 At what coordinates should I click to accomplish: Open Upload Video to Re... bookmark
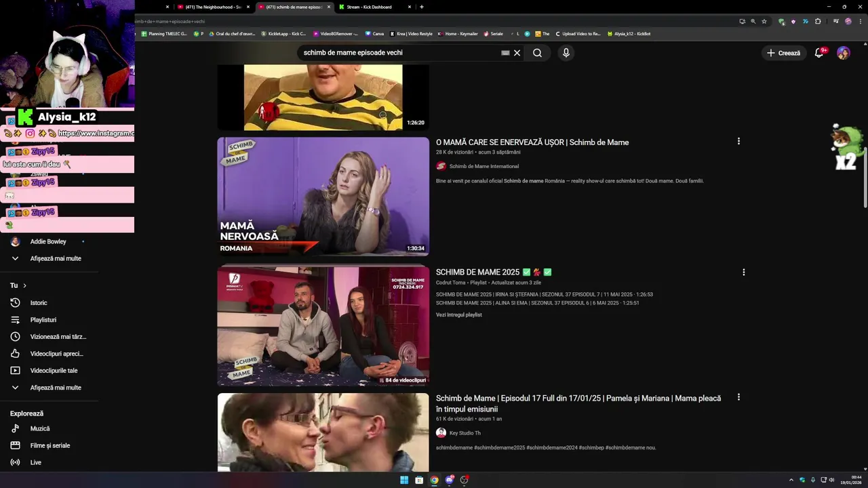(x=578, y=33)
